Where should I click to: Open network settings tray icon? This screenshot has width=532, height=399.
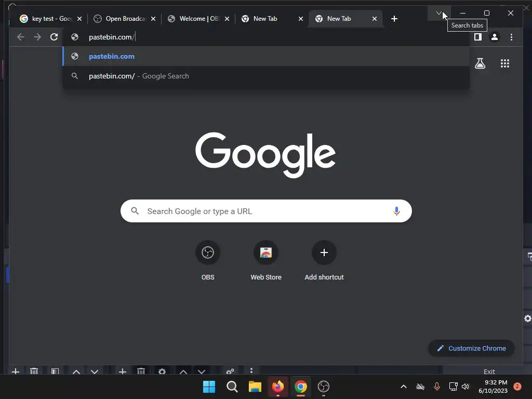tap(453, 387)
